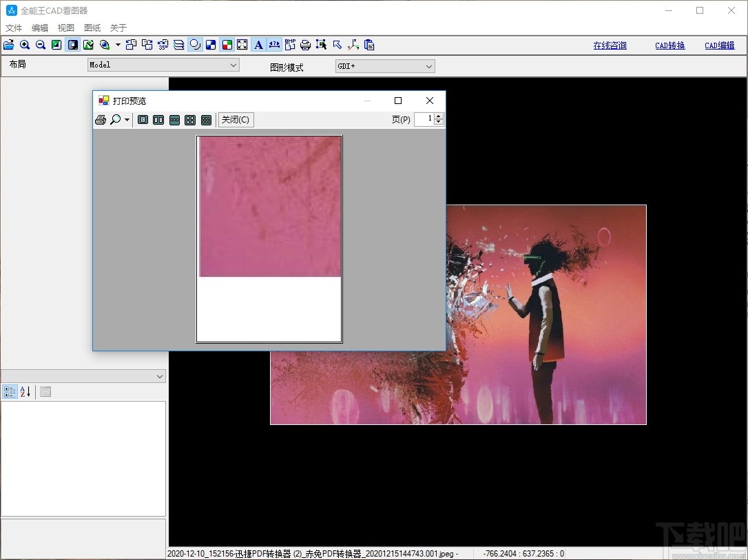Open the print preview zoom dropdown arrow

coord(127,120)
